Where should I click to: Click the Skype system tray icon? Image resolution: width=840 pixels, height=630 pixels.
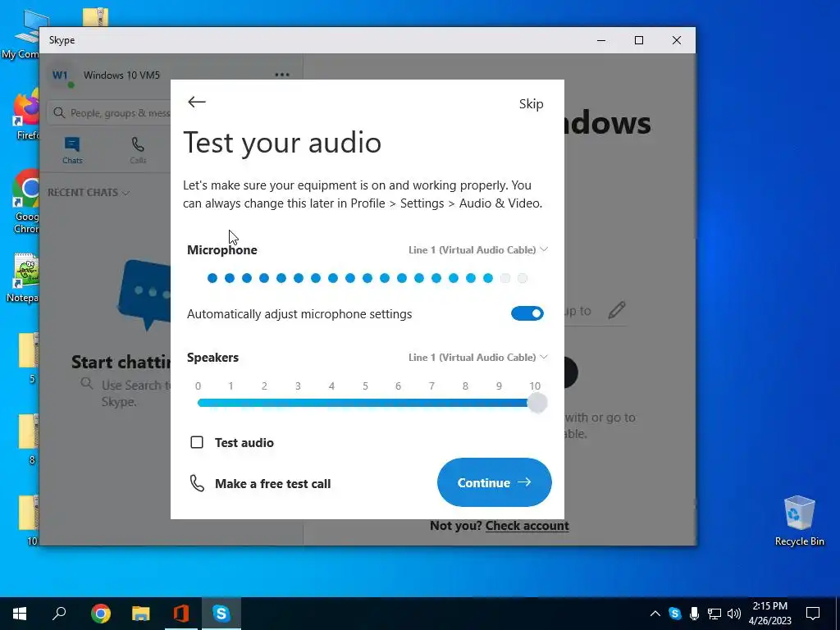point(675,614)
